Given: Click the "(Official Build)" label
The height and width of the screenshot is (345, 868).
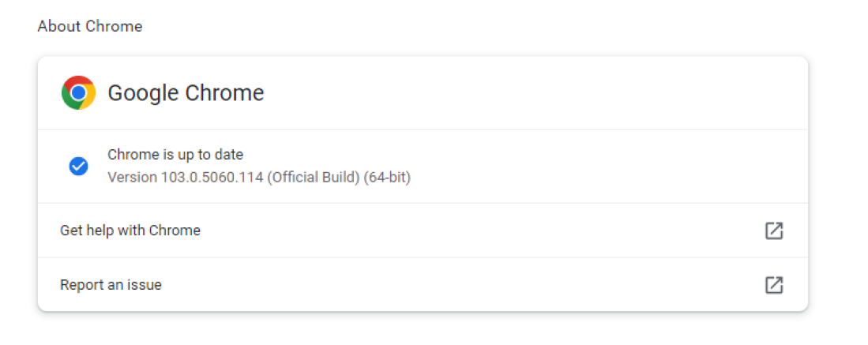Looking at the screenshot, I should tap(313, 177).
